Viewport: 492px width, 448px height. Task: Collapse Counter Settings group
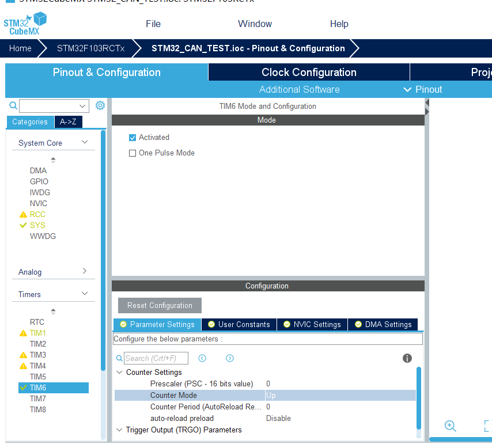click(119, 373)
